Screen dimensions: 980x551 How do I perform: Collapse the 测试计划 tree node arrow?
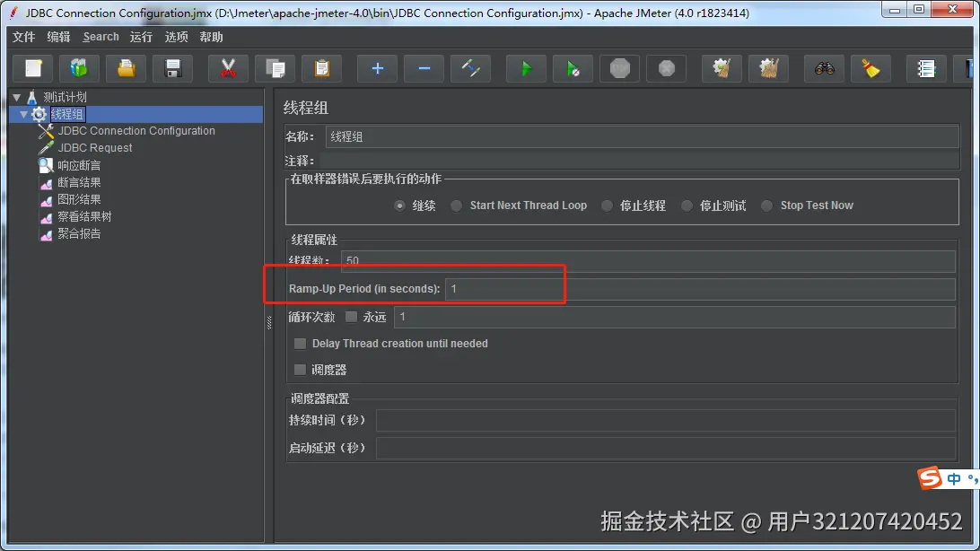tap(17, 98)
